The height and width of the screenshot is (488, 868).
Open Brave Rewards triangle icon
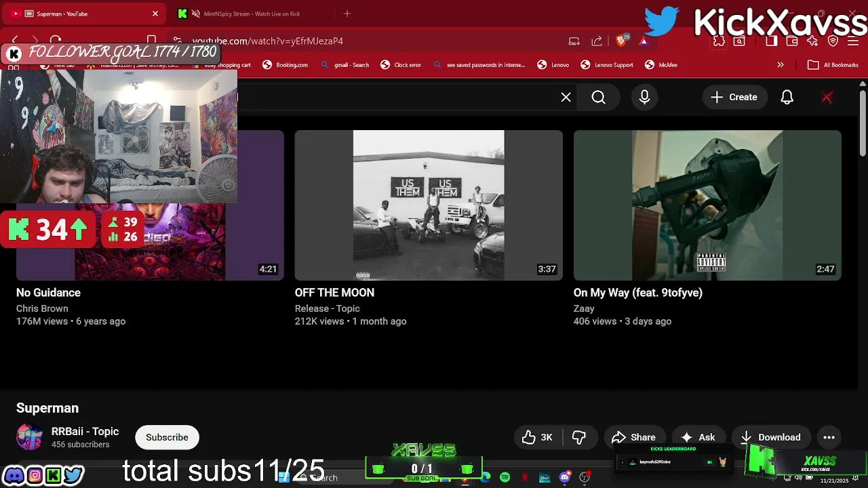pyautogui.click(x=643, y=41)
